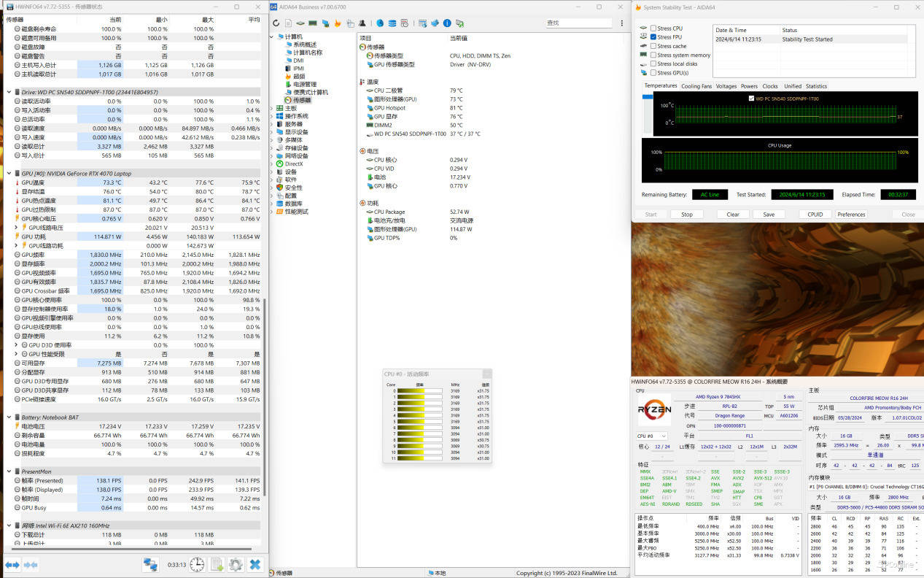
Task: Enable the Stress cache checkbox
Action: pyautogui.click(x=653, y=46)
